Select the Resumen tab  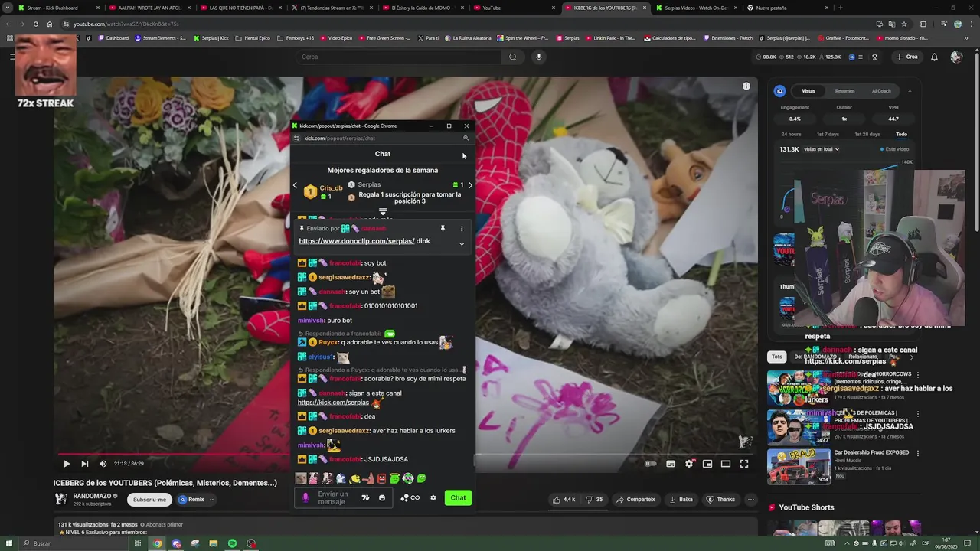(x=845, y=91)
